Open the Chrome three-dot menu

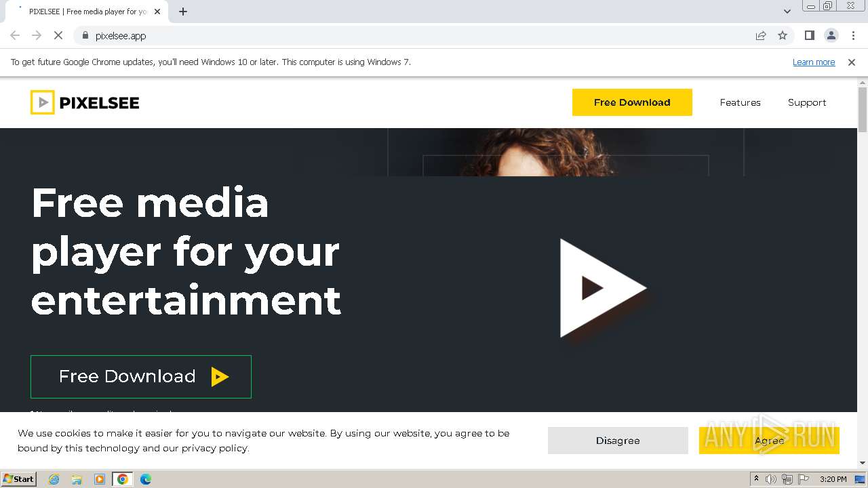click(x=853, y=36)
